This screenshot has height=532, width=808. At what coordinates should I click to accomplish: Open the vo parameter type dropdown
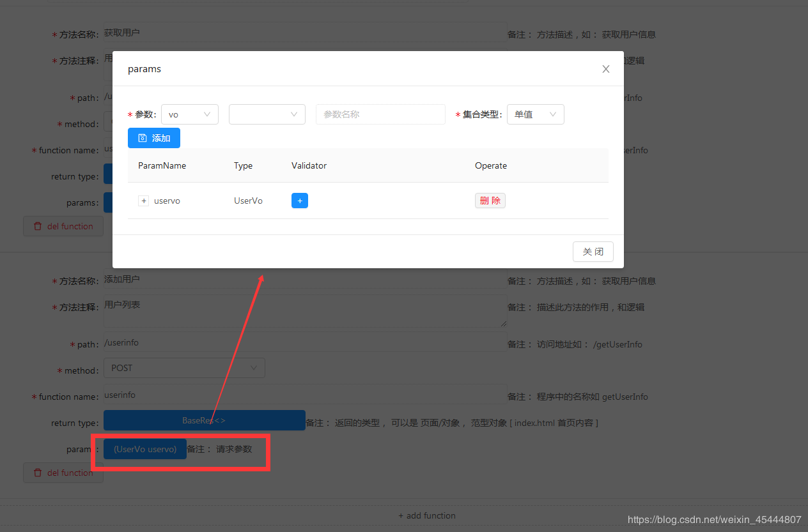pos(190,114)
